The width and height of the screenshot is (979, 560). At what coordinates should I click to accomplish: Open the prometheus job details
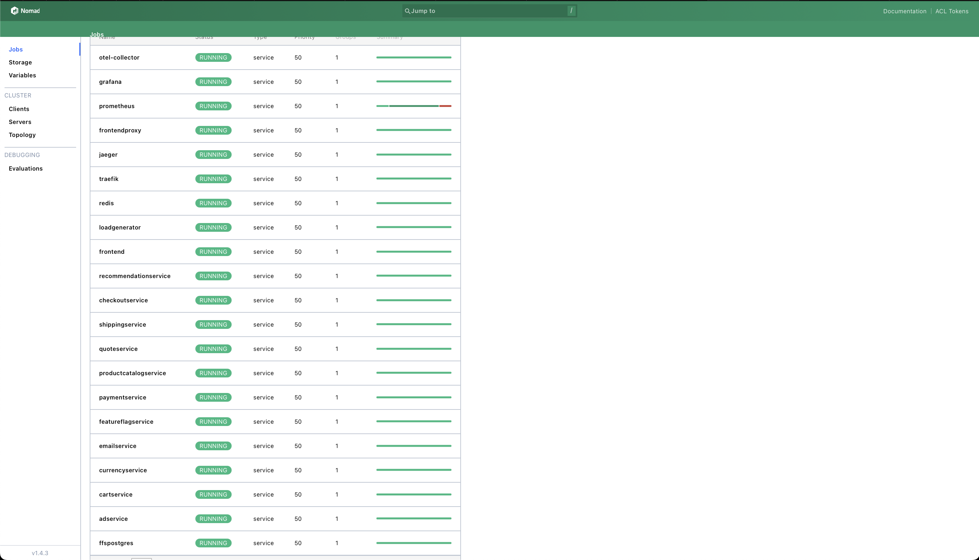point(117,106)
